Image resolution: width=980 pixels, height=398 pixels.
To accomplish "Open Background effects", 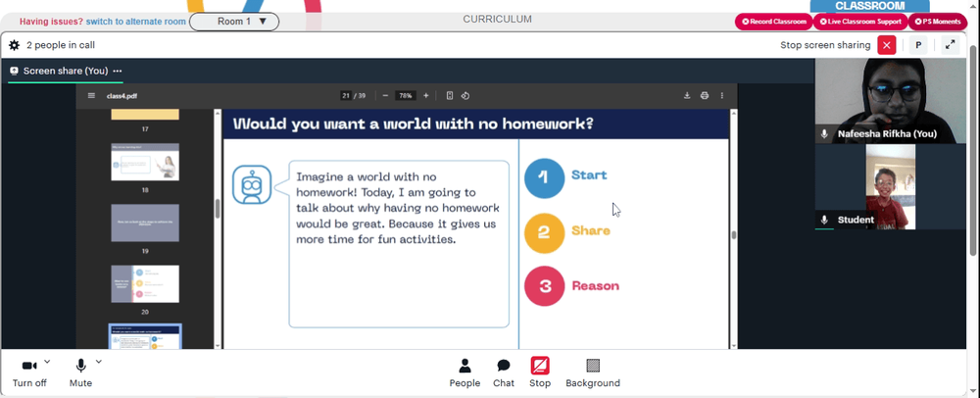I will click(x=593, y=373).
